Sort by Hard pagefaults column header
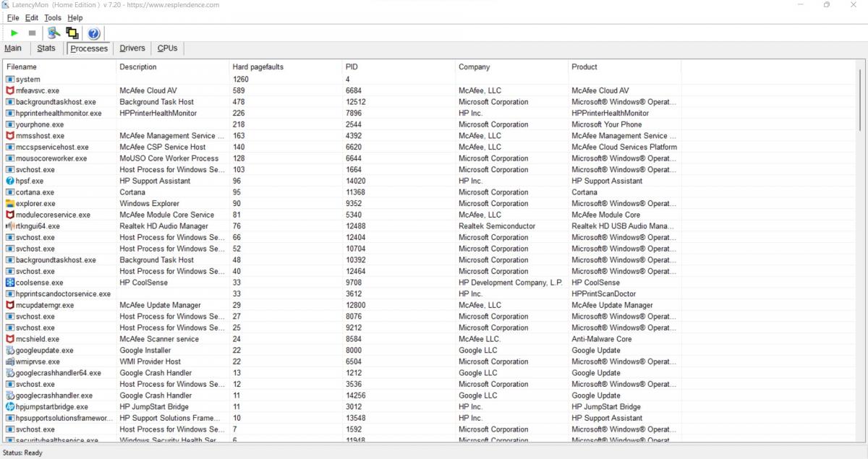 [286, 67]
